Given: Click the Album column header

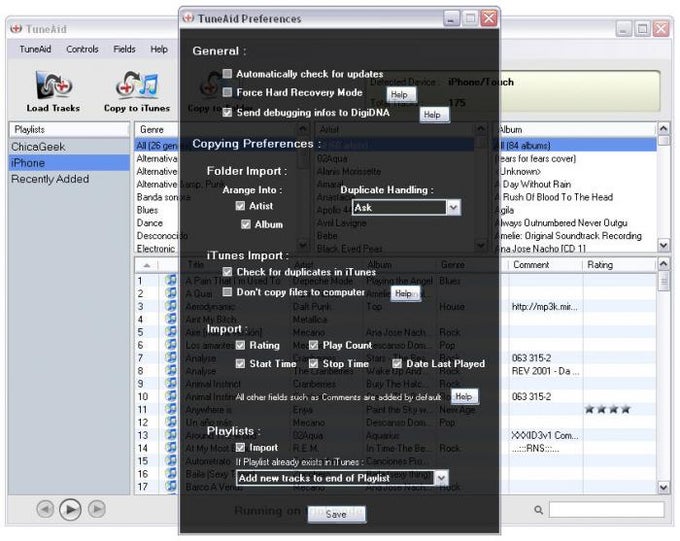Looking at the screenshot, I should point(575,129).
